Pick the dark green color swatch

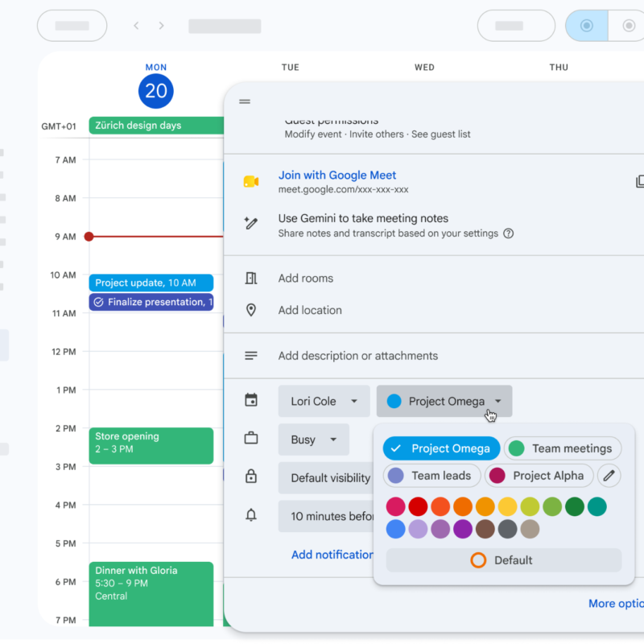[x=575, y=507]
